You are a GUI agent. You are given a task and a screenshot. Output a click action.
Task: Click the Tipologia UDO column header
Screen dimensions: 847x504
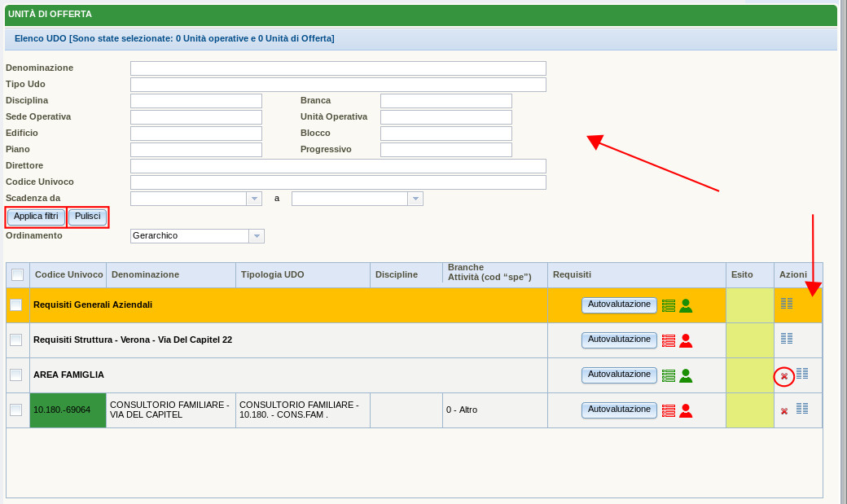[x=273, y=274]
